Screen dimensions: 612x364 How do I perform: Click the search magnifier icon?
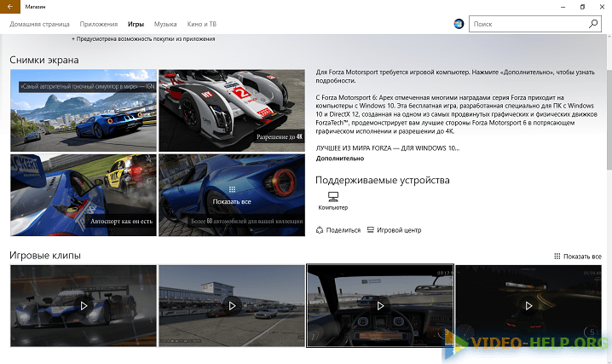[x=592, y=25]
